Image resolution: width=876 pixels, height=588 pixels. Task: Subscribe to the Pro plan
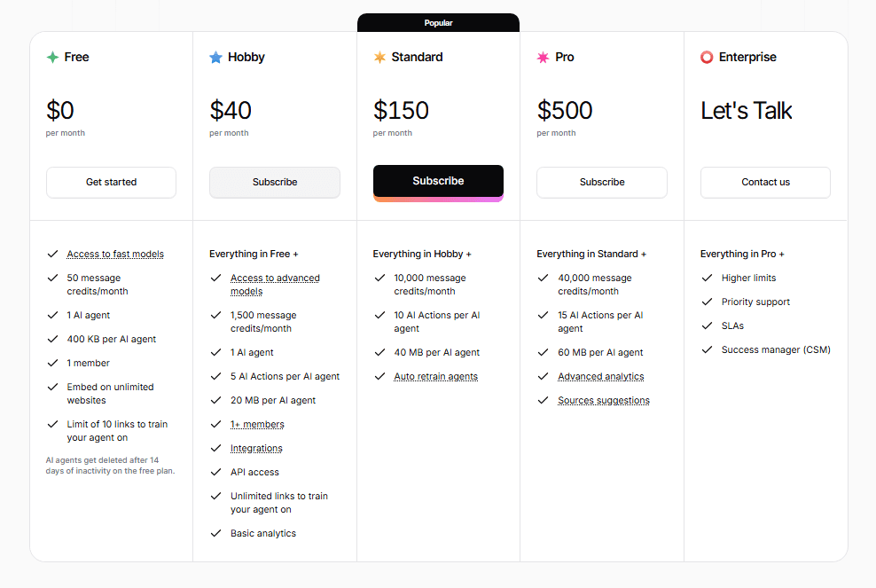[x=602, y=183]
